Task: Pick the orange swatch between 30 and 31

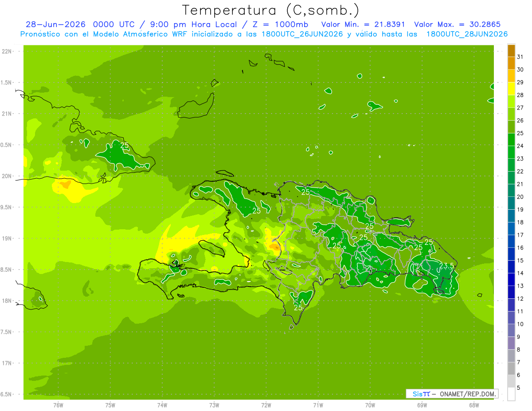Action: 511,63
